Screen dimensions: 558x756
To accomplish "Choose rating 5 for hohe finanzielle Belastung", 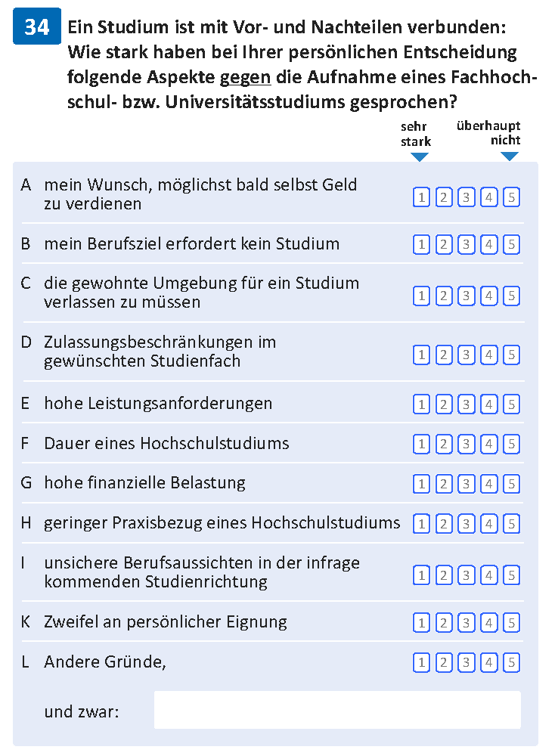I will coord(511,484).
